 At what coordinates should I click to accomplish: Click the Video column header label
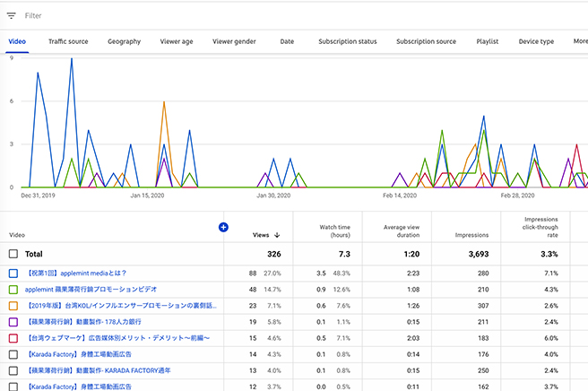[x=17, y=235]
